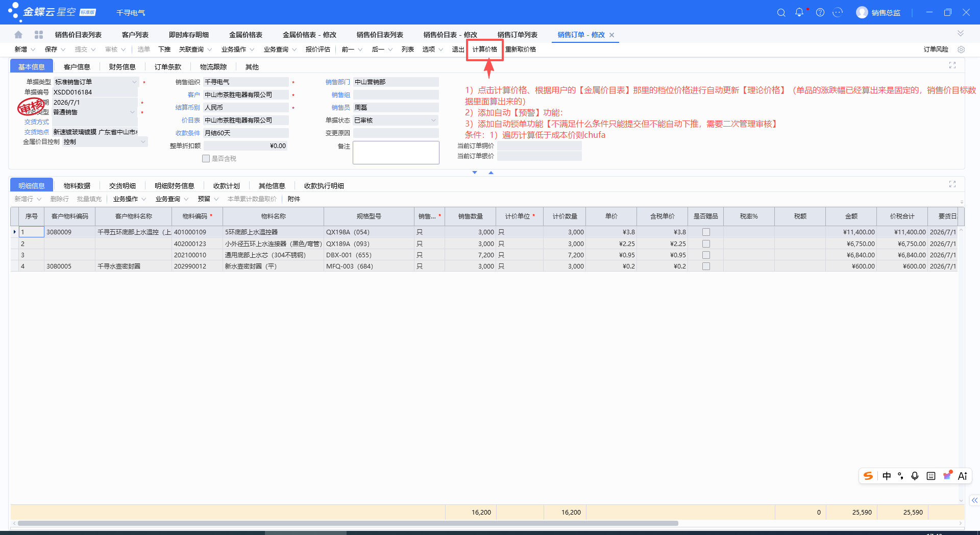Click the Sogou input method logo

pos(868,476)
